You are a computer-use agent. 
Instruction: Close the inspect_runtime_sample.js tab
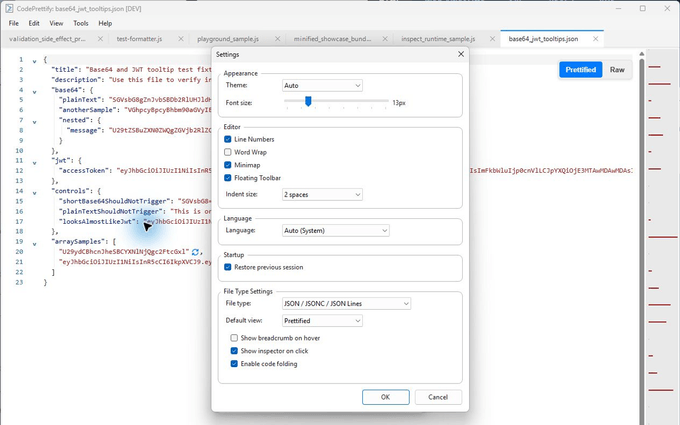tap(492, 39)
